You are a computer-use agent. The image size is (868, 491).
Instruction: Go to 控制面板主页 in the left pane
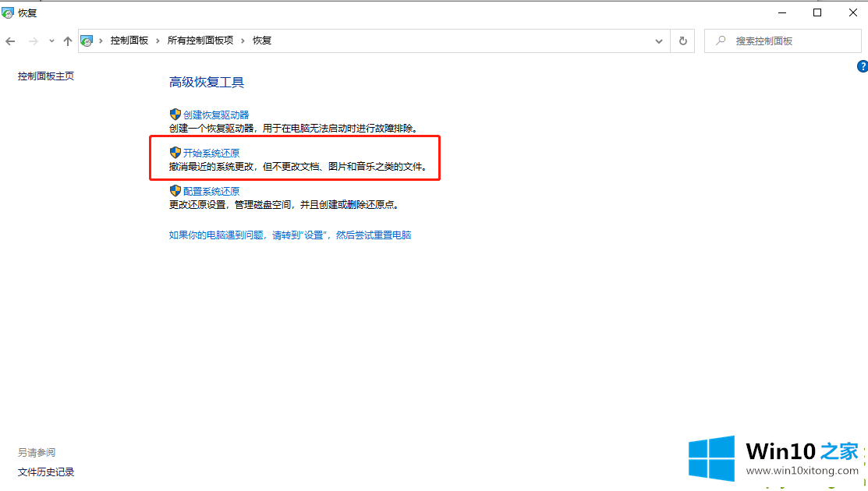[x=46, y=76]
